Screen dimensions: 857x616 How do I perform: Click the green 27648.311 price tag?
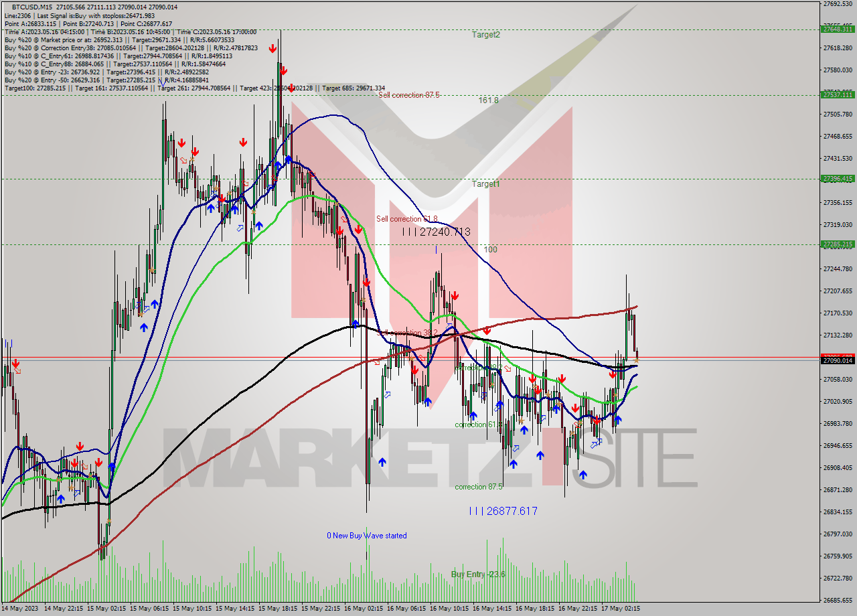[x=837, y=29]
